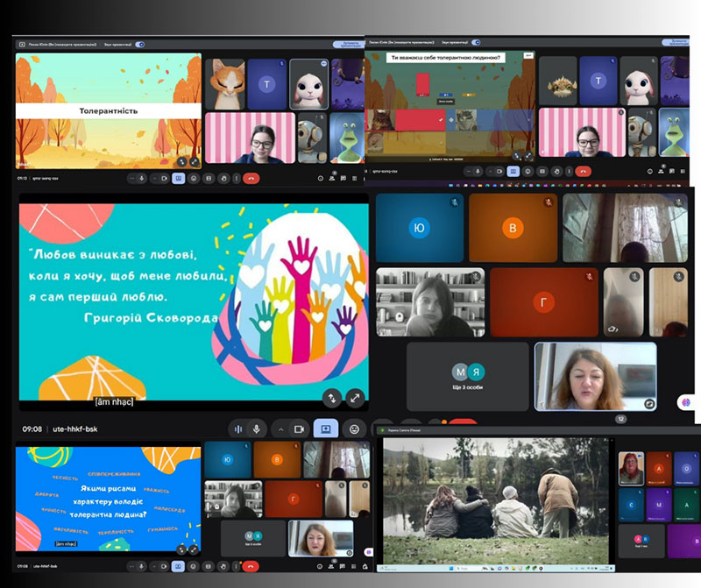Leave the call in the Толерантність slide meeting
The height and width of the screenshot is (588, 701).
coord(251,178)
